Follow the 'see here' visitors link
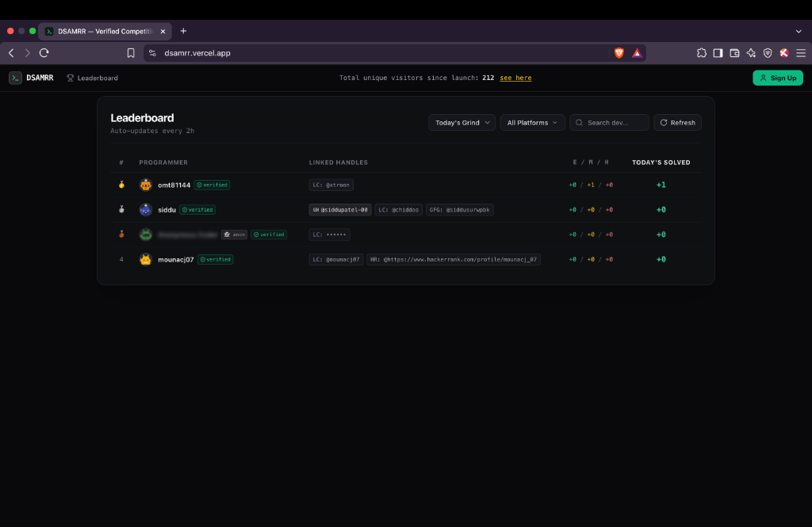The image size is (812, 527). coord(515,78)
